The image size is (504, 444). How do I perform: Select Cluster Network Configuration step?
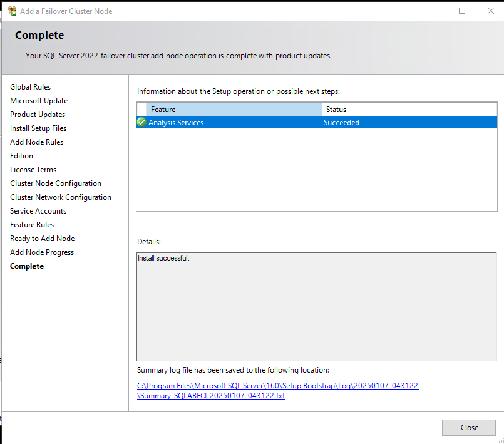(x=61, y=197)
